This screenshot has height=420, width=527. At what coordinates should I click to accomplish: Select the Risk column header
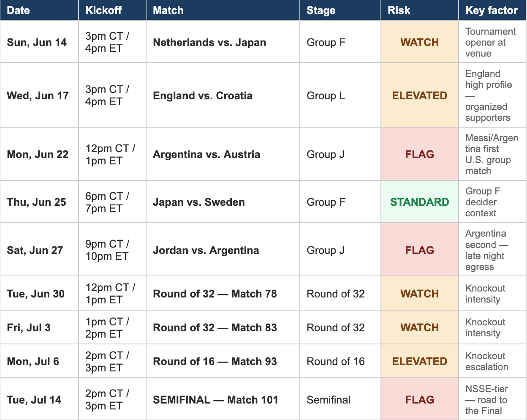click(420, 10)
